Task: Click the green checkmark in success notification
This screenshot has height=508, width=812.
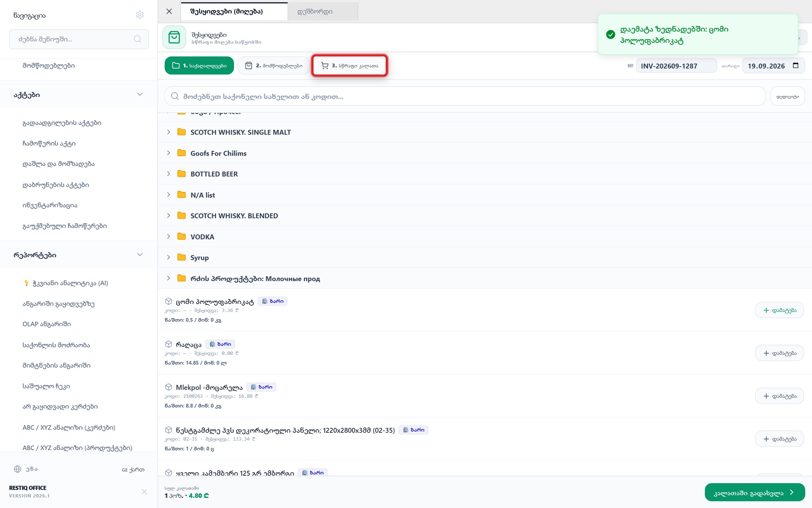Action: tap(611, 35)
